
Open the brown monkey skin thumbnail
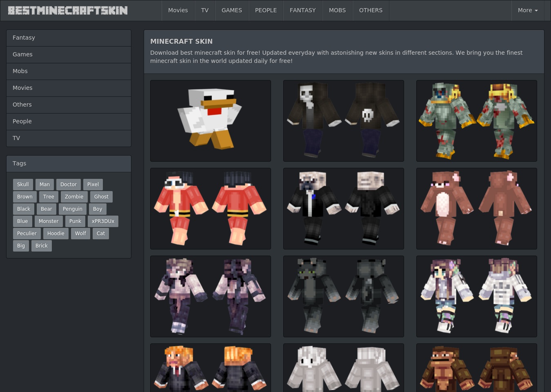(x=477, y=368)
